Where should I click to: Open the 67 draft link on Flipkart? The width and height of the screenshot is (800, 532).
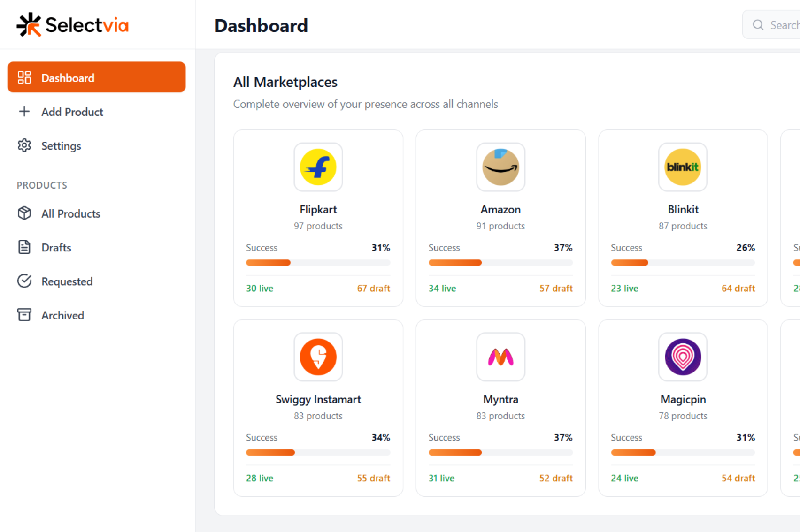[373, 288]
